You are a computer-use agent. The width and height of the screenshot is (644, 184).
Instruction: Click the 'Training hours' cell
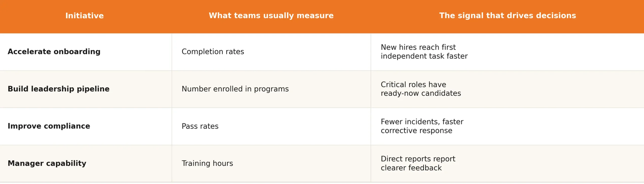click(x=207, y=163)
